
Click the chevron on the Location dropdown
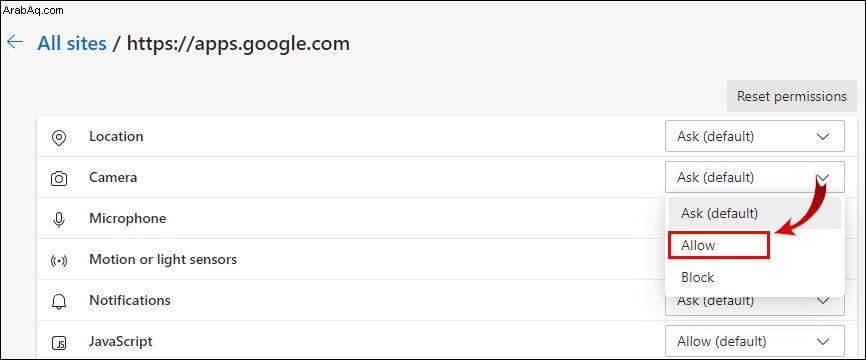(823, 136)
